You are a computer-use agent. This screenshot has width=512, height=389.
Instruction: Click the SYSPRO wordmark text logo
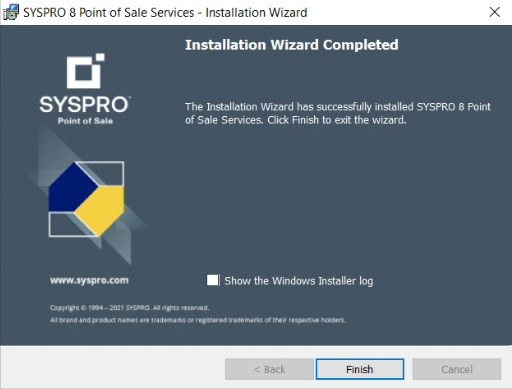(x=85, y=104)
